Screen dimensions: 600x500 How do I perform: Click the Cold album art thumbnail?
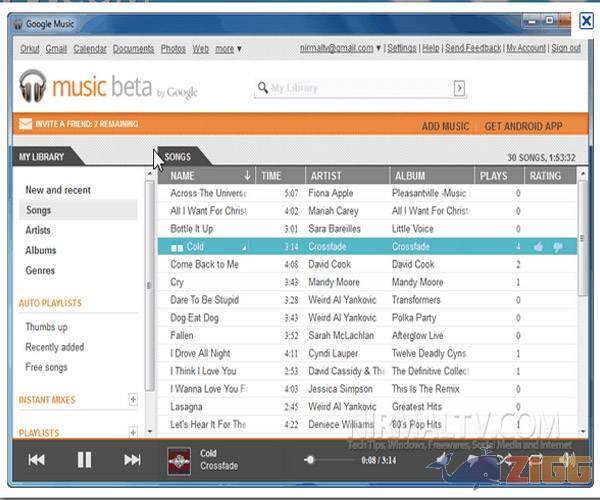(x=179, y=461)
